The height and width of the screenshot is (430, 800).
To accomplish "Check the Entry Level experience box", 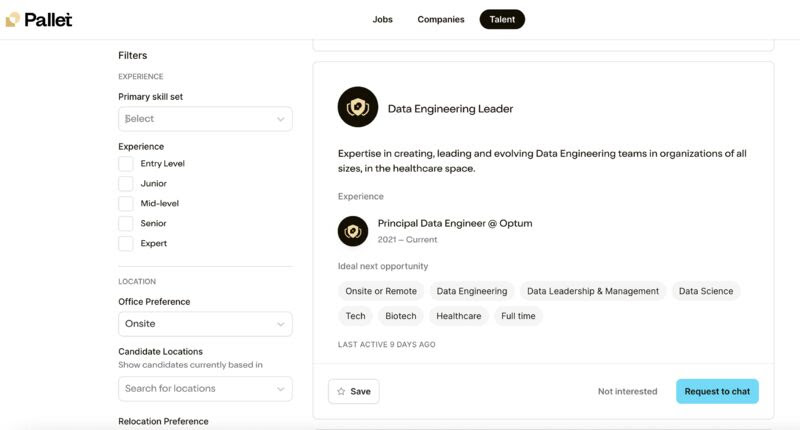I will [x=126, y=164].
